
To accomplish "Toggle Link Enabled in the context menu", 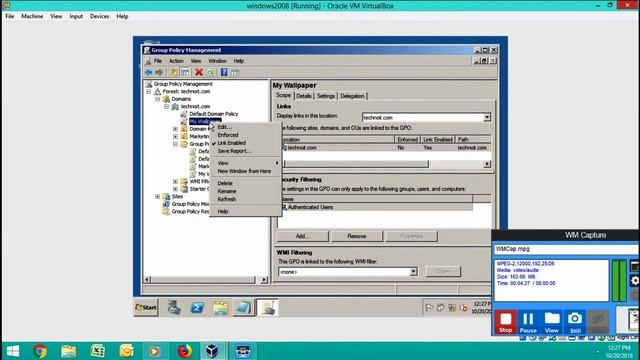I will (x=231, y=143).
